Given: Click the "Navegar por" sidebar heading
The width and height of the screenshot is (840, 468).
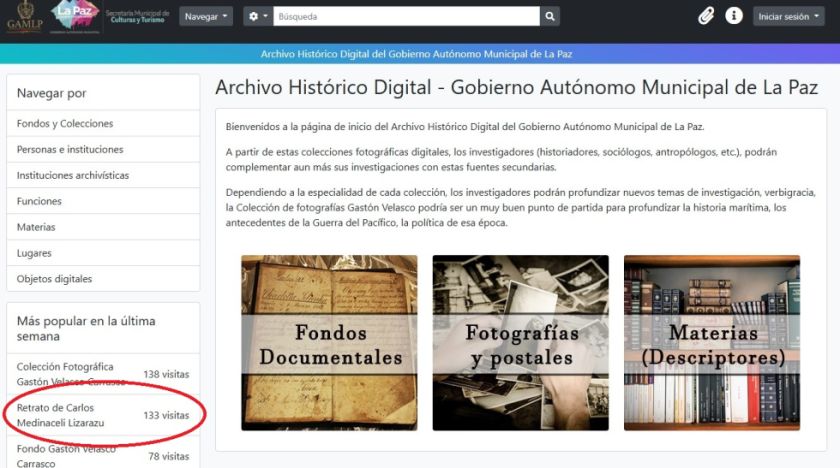Looking at the screenshot, I should point(51,93).
